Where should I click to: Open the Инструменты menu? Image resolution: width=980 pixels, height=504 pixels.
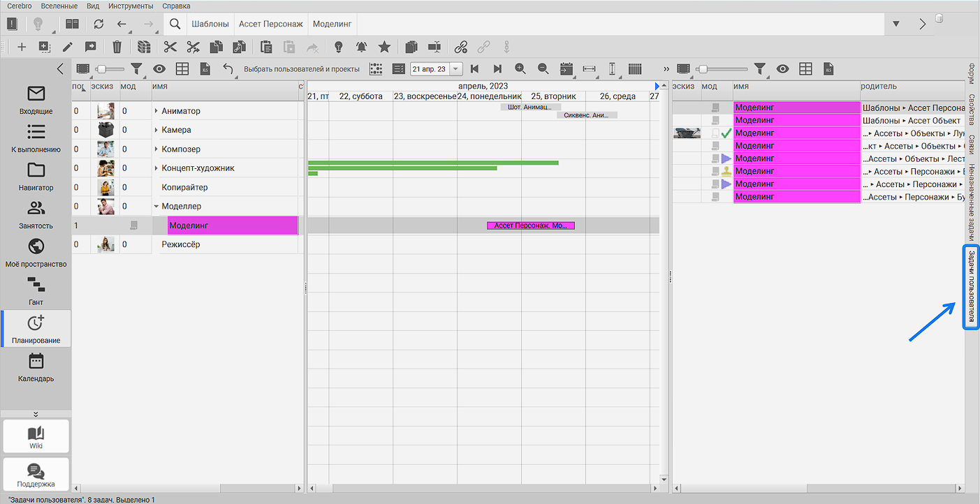click(x=131, y=6)
